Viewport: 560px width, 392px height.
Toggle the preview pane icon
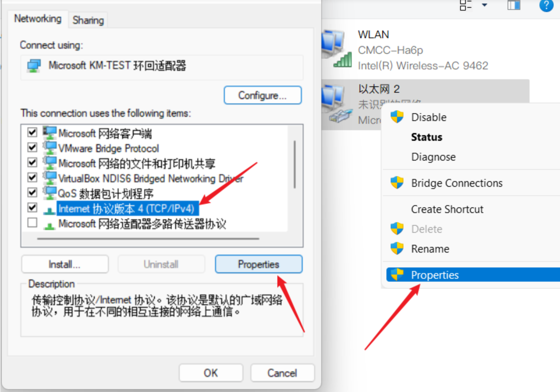pos(513,5)
